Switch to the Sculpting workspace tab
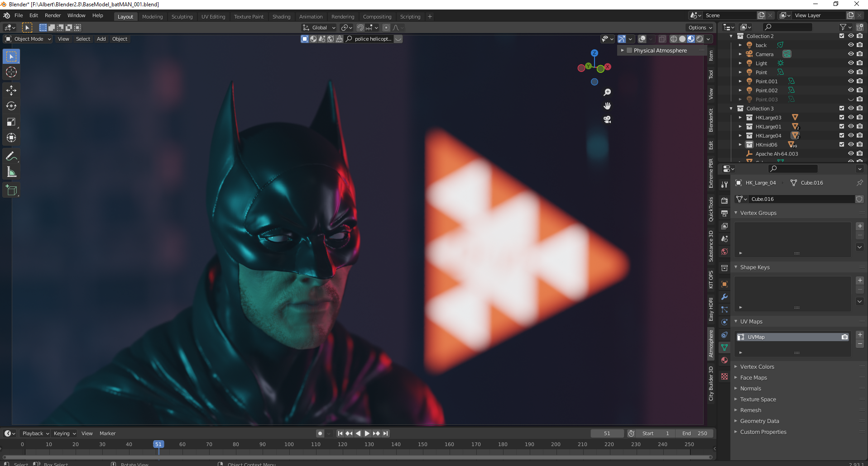 point(182,17)
